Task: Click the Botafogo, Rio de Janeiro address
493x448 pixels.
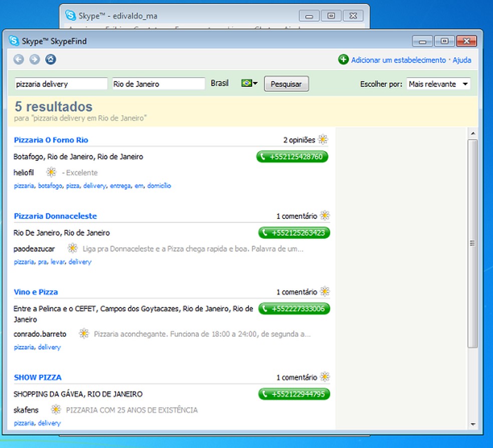Action: (x=78, y=156)
